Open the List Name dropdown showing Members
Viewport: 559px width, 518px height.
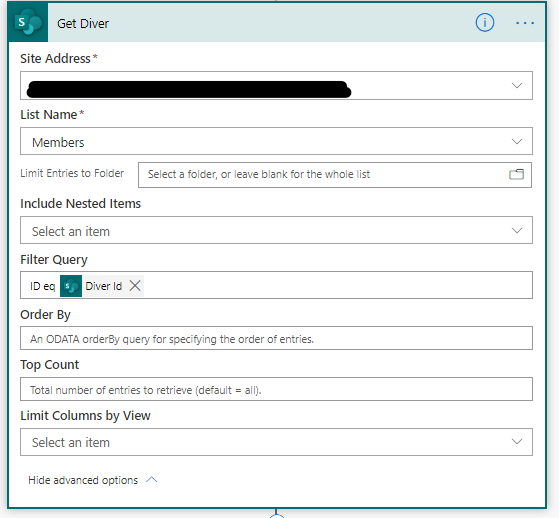(276, 141)
